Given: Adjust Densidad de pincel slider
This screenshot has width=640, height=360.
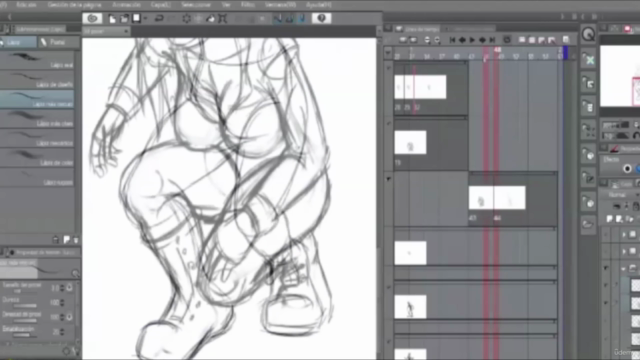Looking at the screenshot, I should coord(26,320).
